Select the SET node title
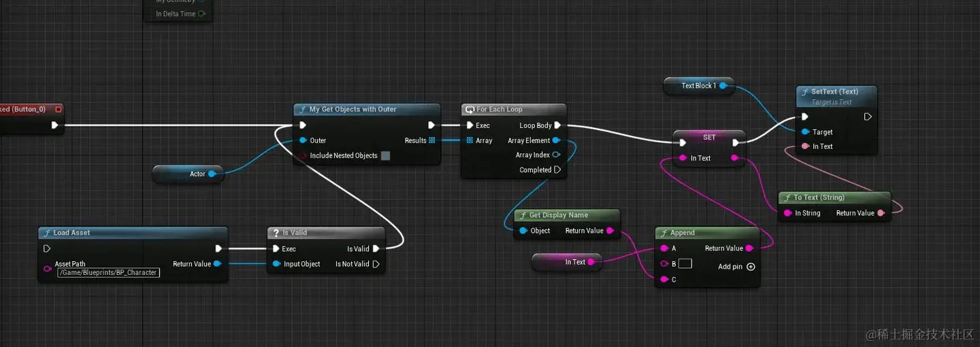Viewport: 980px width, 347px height. coord(709,137)
